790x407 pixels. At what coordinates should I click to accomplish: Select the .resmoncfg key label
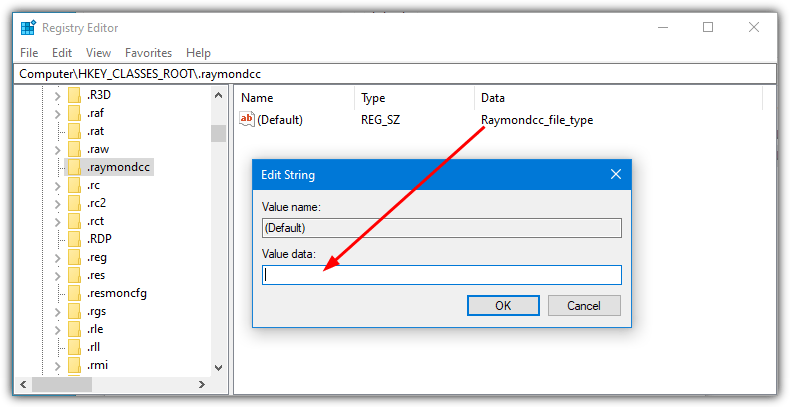coord(117,293)
